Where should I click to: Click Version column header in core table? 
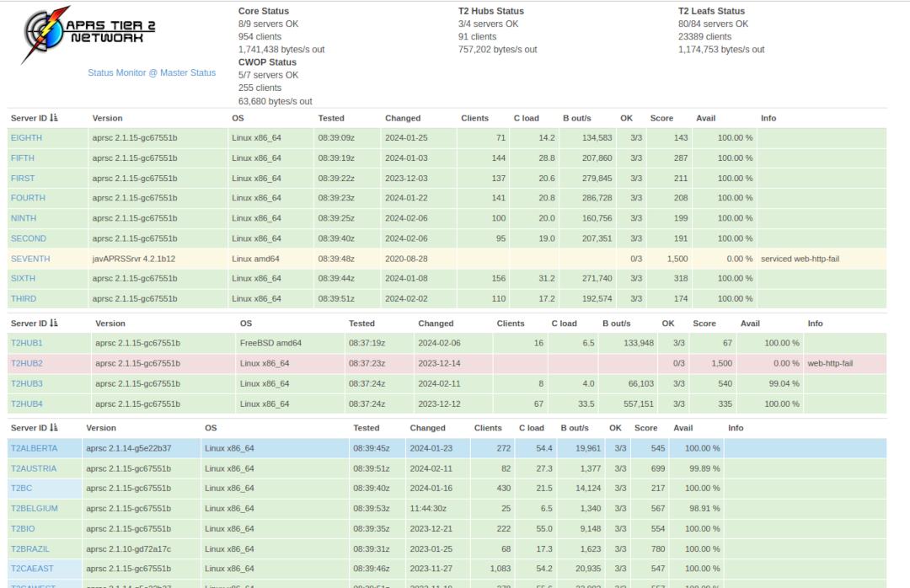point(107,118)
